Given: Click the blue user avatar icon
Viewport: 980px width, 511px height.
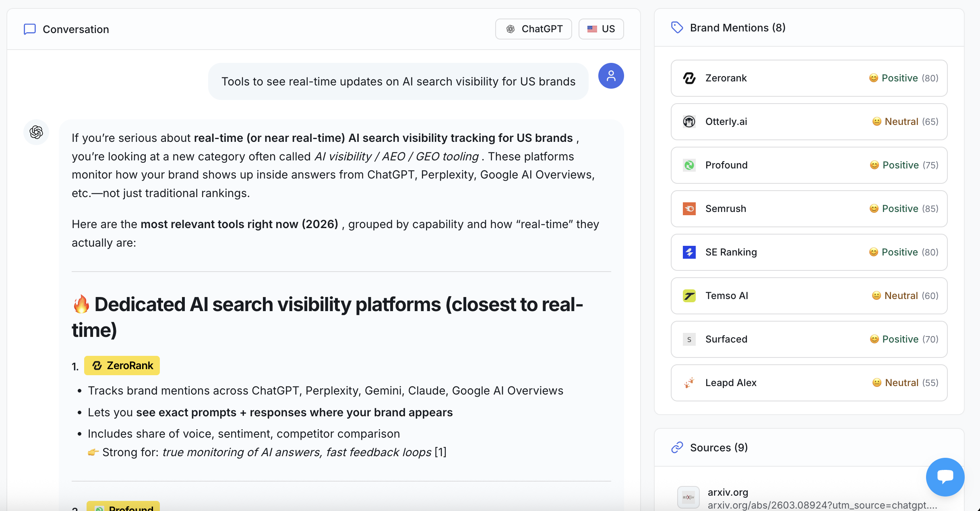Looking at the screenshot, I should click(x=611, y=76).
